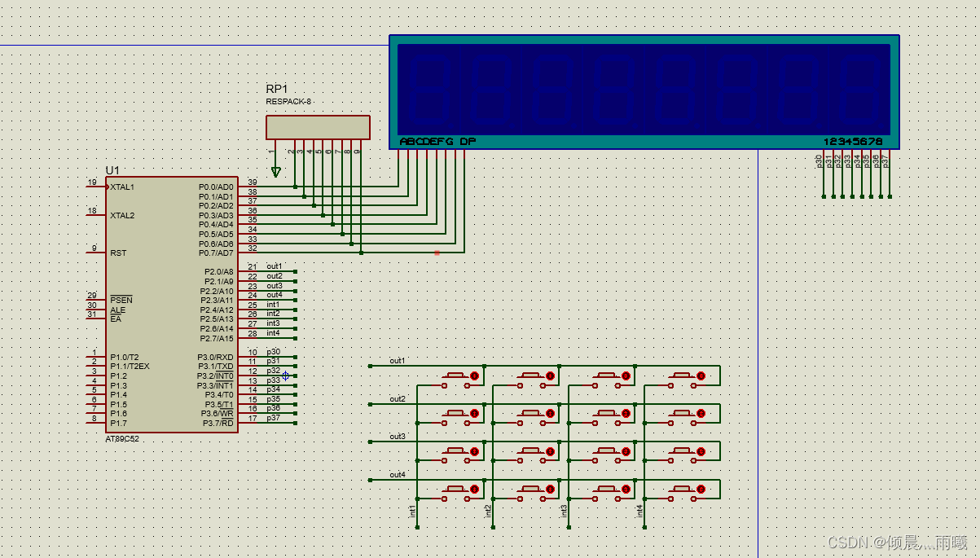Click the P2.0/A8 pin label
Screen dimensions: 980x558
[x=218, y=271]
